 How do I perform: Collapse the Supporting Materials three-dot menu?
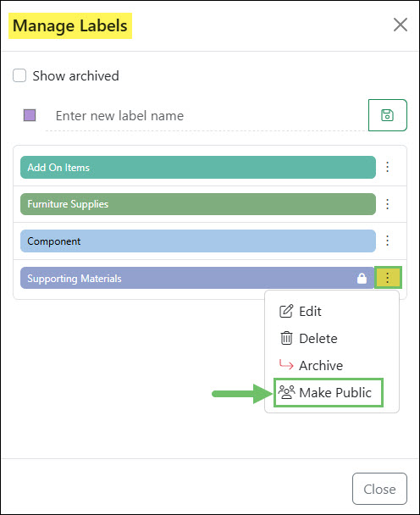pos(388,278)
